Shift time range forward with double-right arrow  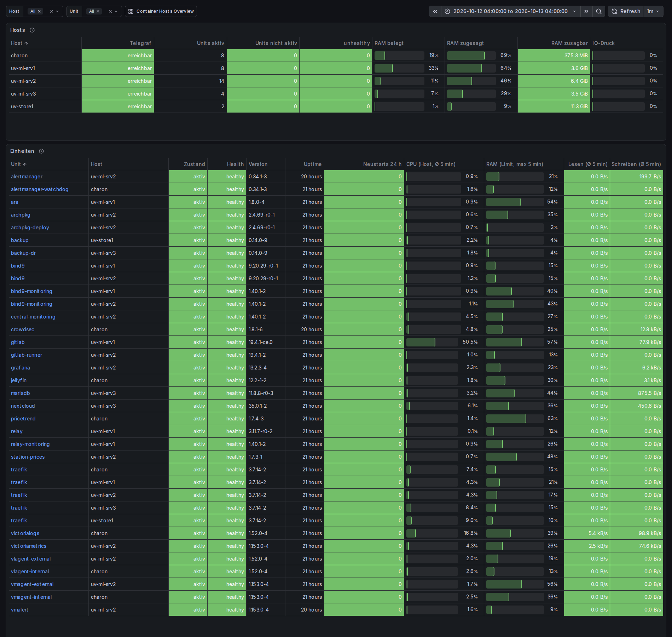pos(586,11)
